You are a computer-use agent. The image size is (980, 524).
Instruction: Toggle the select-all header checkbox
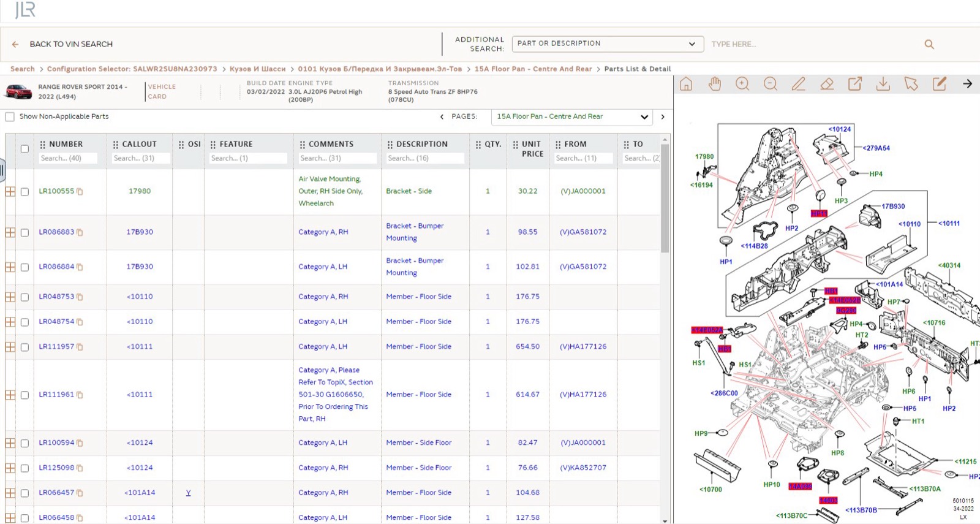coord(24,149)
